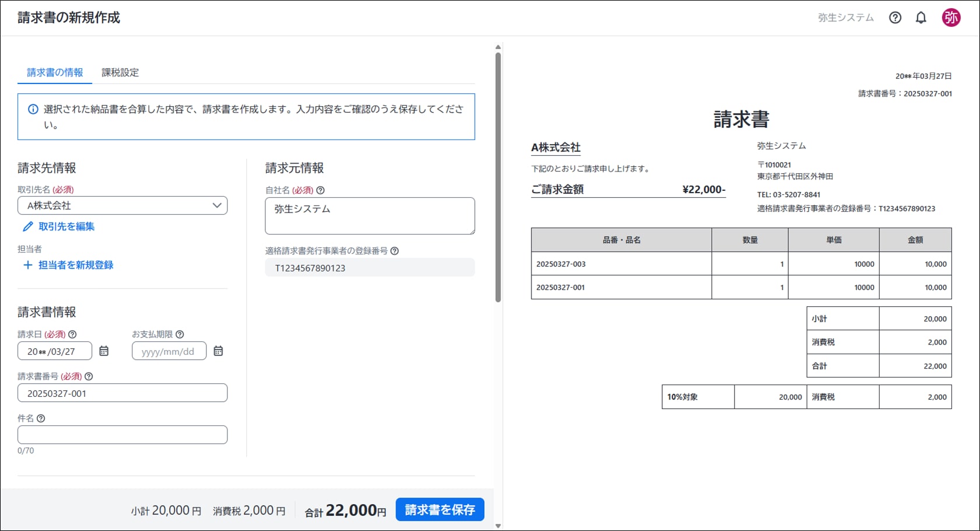Select the 請求書の情報 tab
The height and width of the screenshot is (531, 980).
pos(55,72)
